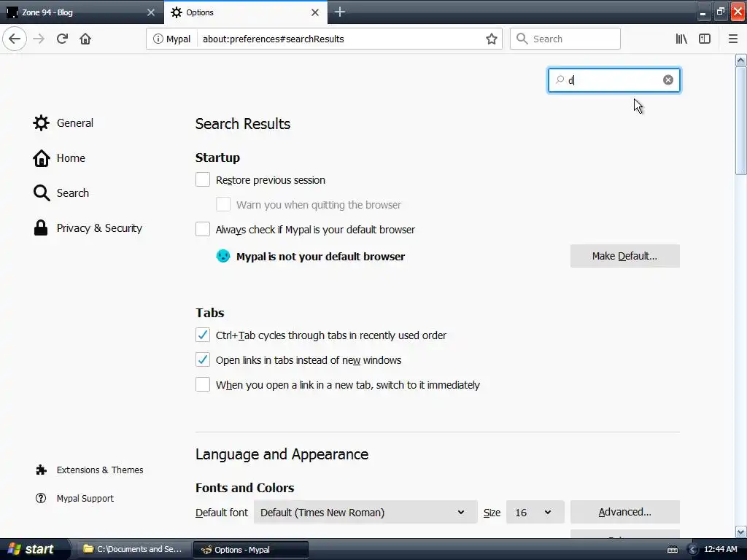Image resolution: width=747 pixels, height=560 pixels.
Task: Enable switch to new tab immediately option
Action: click(203, 385)
